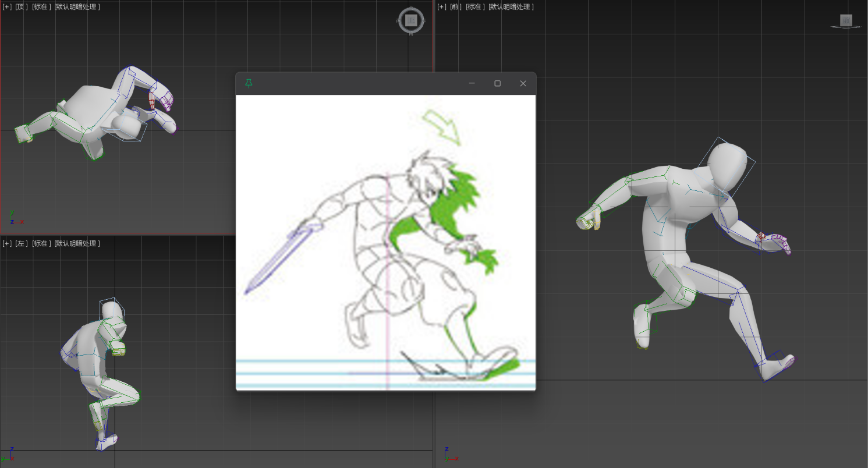Open [默认明暗处理] shading menu in left viewport
The height and width of the screenshot is (468, 868).
[77, 243]
